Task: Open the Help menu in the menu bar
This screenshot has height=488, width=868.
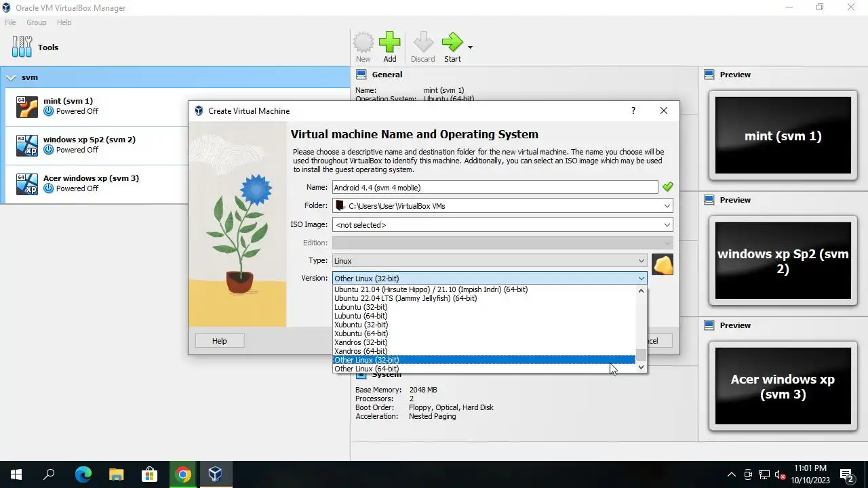Action: 64,22
